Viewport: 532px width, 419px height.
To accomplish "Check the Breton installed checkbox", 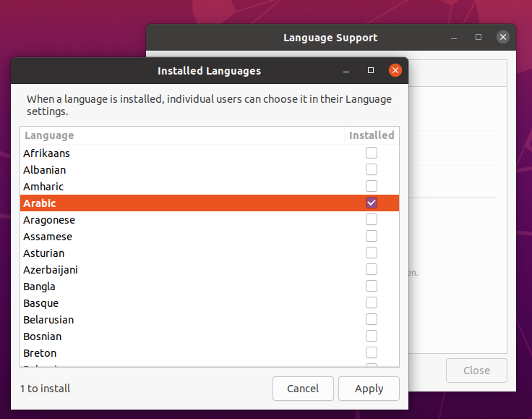I will pos(372,353).
